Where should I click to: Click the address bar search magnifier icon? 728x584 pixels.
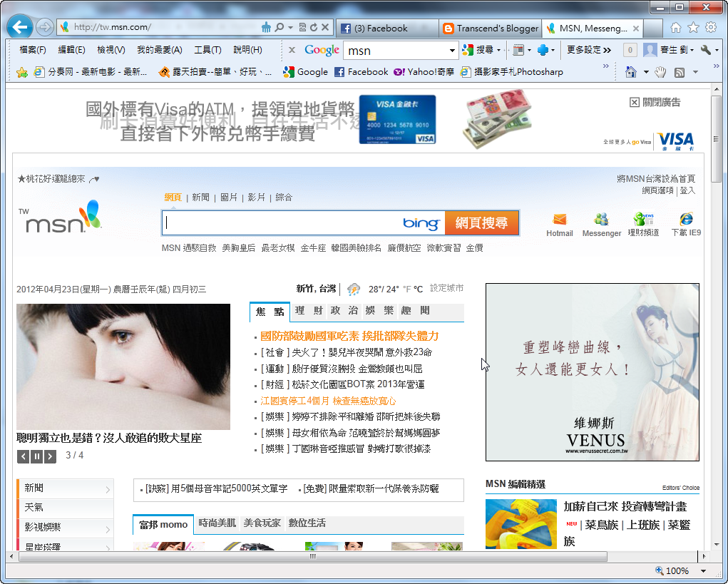coord(280,27)
